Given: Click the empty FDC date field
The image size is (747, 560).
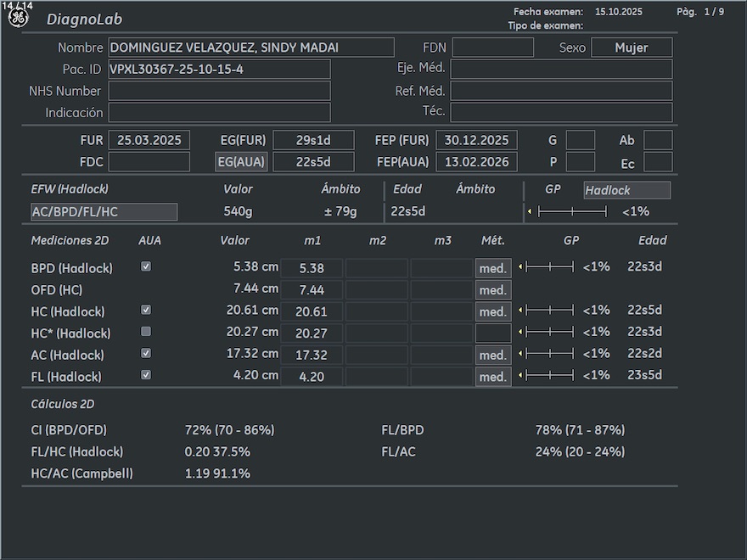Looking at the screenshot, I should 149,162.
